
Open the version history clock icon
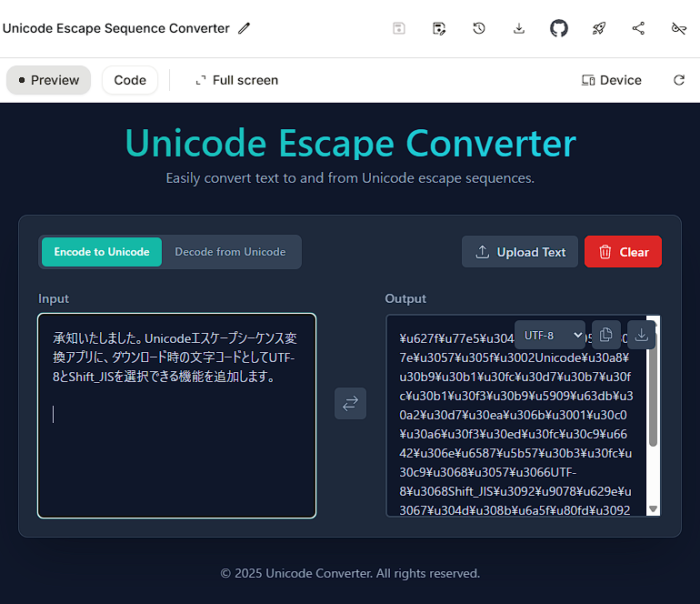click(x=479, y=28)
